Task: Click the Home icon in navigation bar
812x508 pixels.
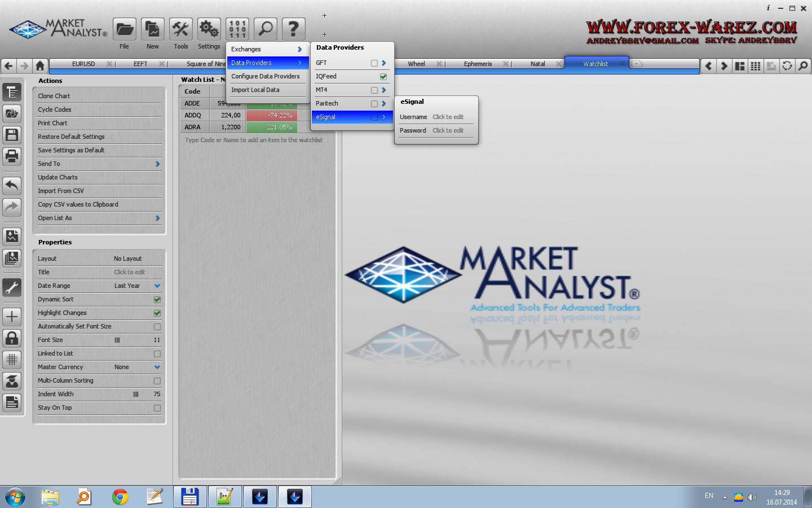Action: click(40, 66)
